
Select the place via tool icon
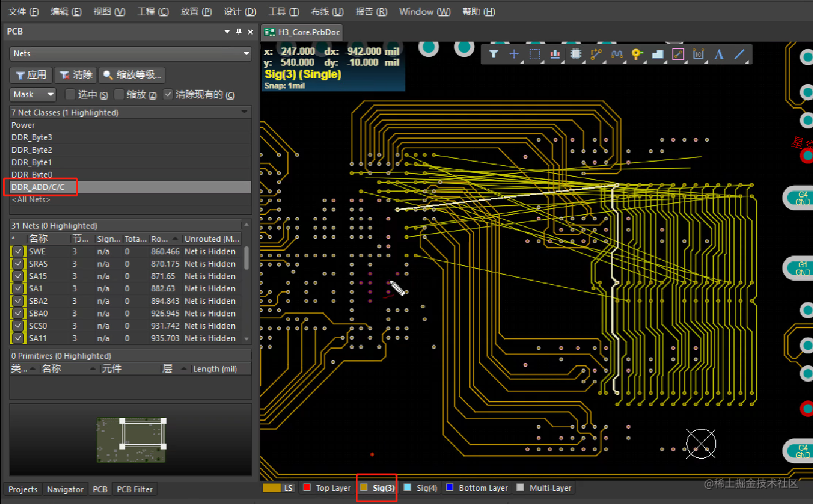[x=637, y=54]
